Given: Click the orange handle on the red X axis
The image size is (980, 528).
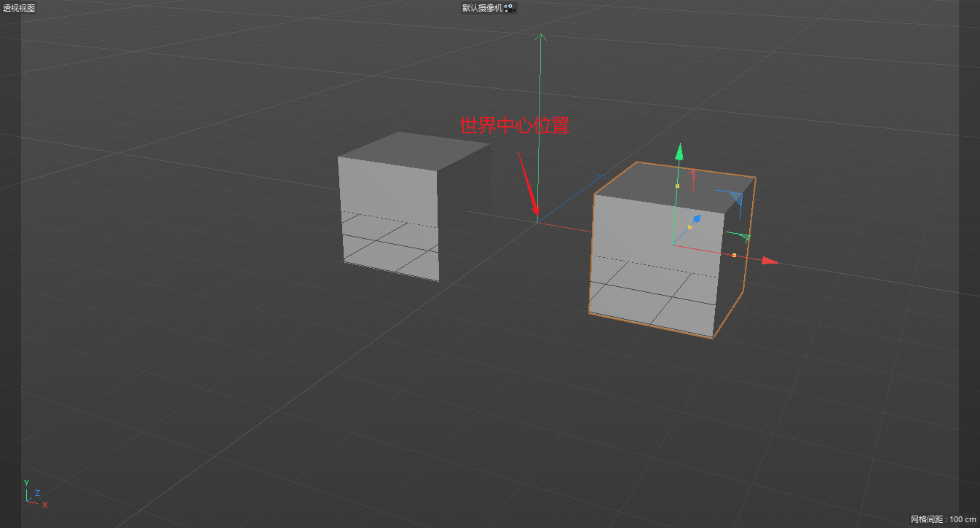Looking at the screenshot, I should 734,255.
